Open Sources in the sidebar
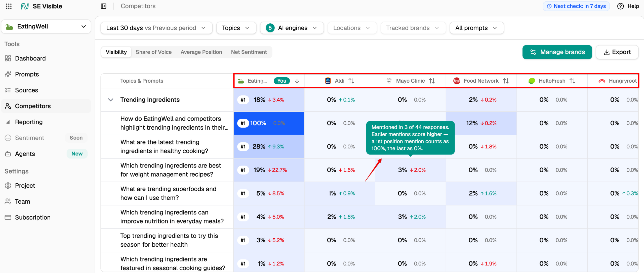Viewport: 644px width, 273px height. pos(46,90)
